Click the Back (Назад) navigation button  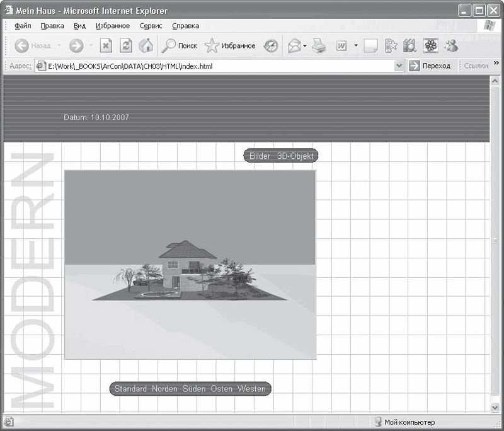tap(33, 46)
